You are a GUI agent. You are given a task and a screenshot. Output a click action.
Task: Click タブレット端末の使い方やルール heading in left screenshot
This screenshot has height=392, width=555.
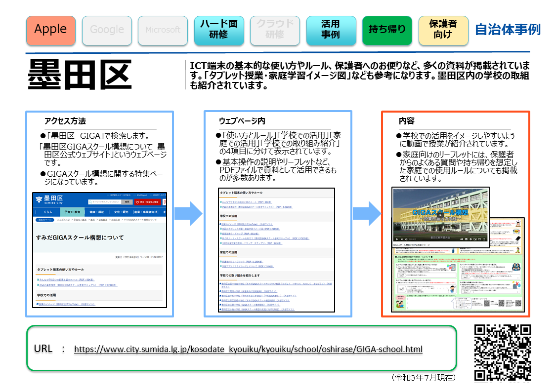[x=60, y=270]
